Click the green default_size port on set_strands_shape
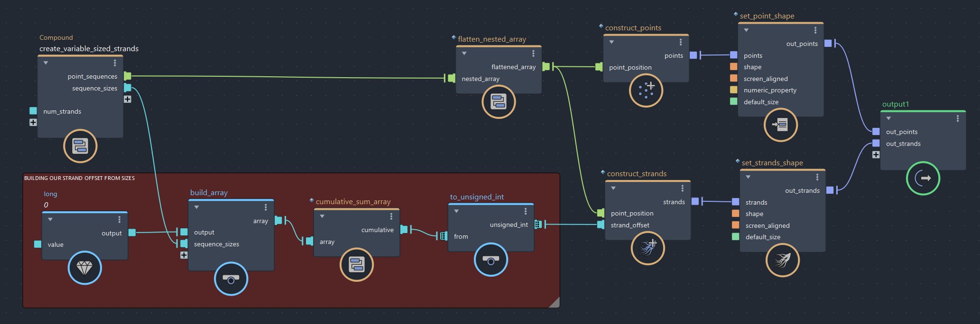This screenshot has height=324, width=980. pyautogui.click(x=736, y=236)
